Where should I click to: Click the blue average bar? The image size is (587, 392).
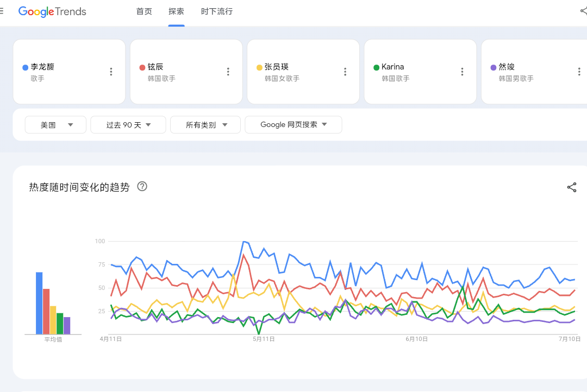click(39, 303)
